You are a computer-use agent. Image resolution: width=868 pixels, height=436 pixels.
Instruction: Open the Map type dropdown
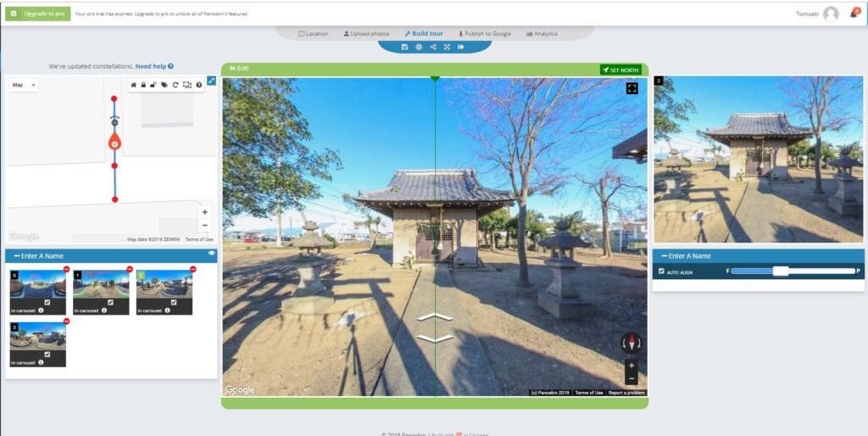tap(23, 85)
